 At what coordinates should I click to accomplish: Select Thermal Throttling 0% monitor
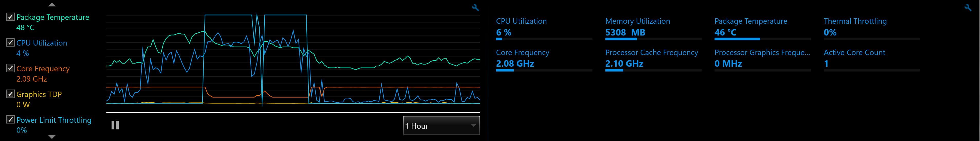coord(855,21)
